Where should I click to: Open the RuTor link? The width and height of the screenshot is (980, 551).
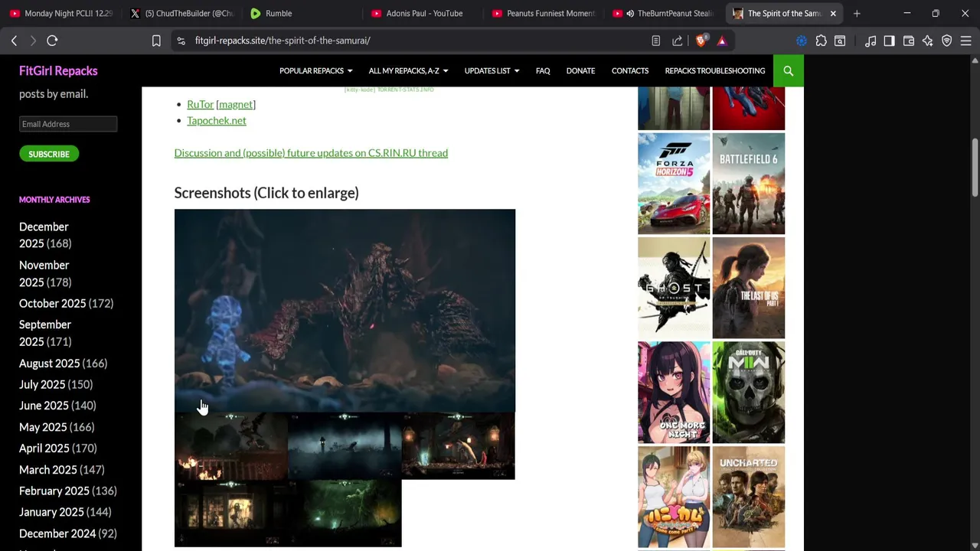pyautogui.click(x=200, y=104)
